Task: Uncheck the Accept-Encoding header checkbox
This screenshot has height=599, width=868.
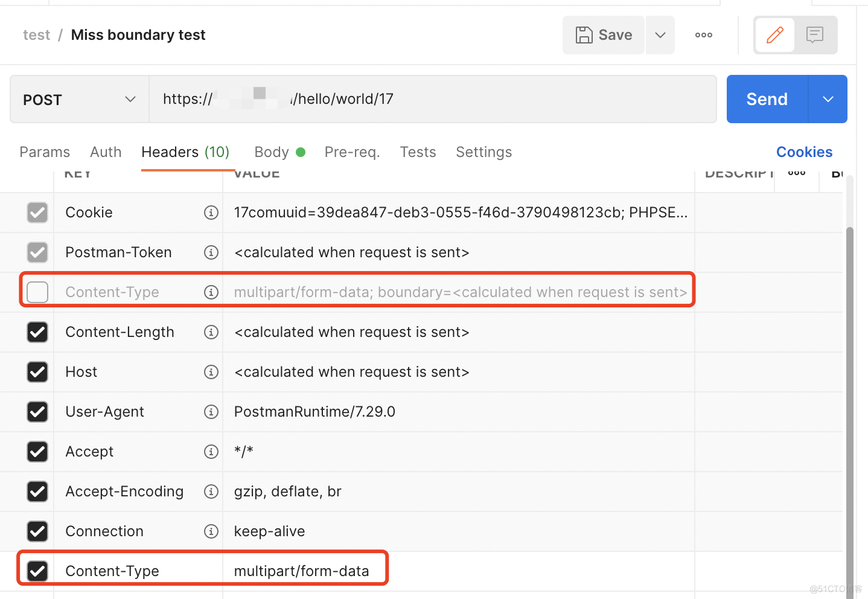Action: 37,492
